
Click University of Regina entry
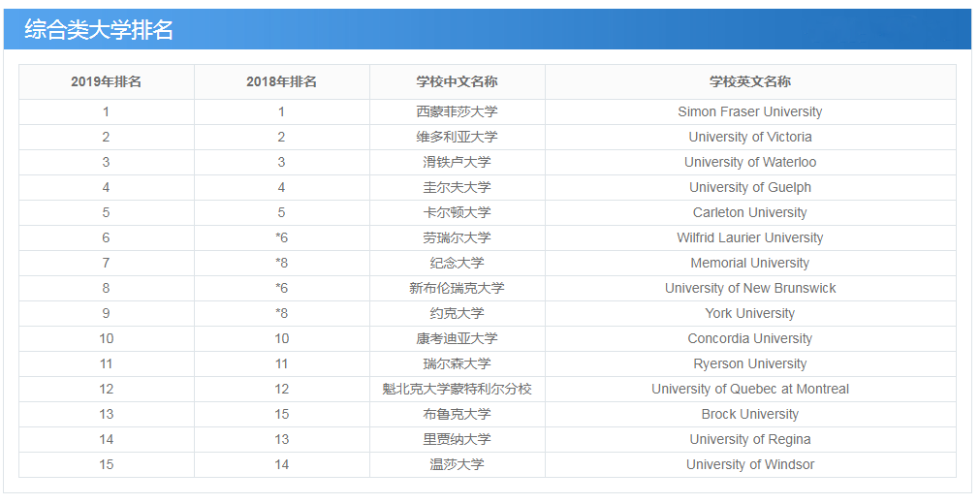(x=749, y=440)
